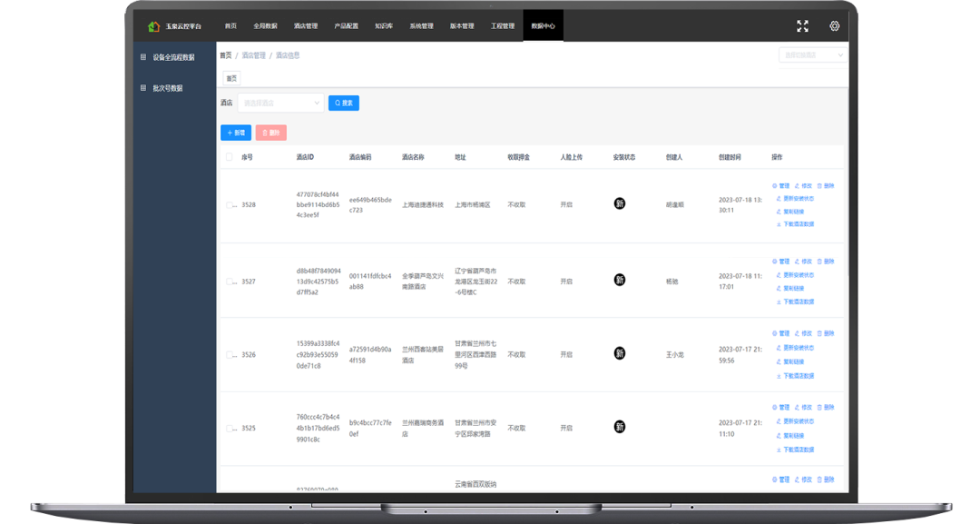Tick the checkbox for row 3528
This screenshot has width=980, height=524.
(x=229, y=204)
